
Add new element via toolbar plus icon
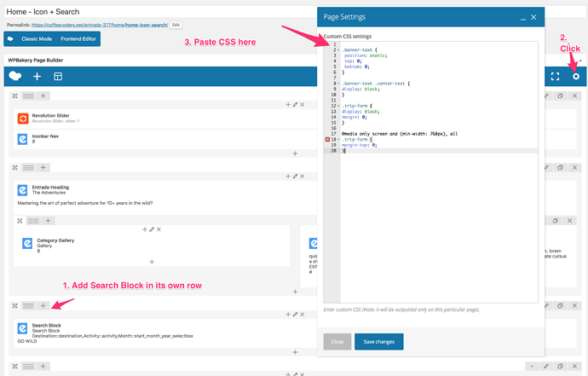(37, 77)
